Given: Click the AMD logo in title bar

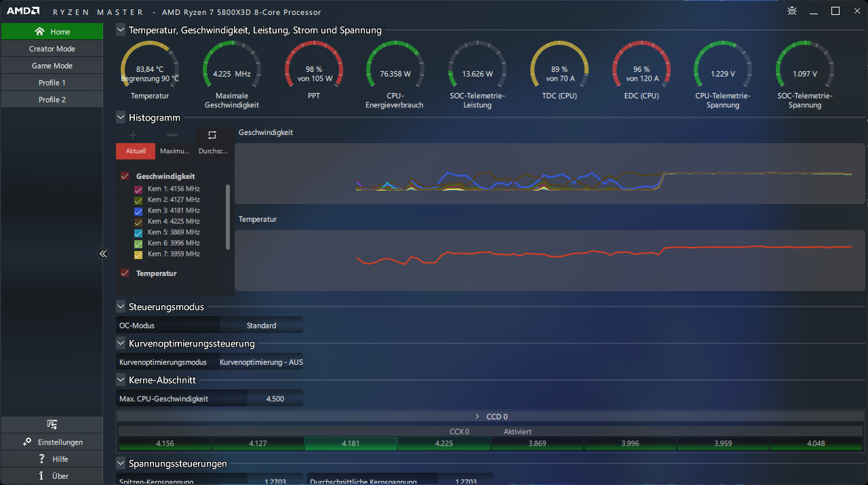Looking at the screenshot, I should (x=23, y=12).
